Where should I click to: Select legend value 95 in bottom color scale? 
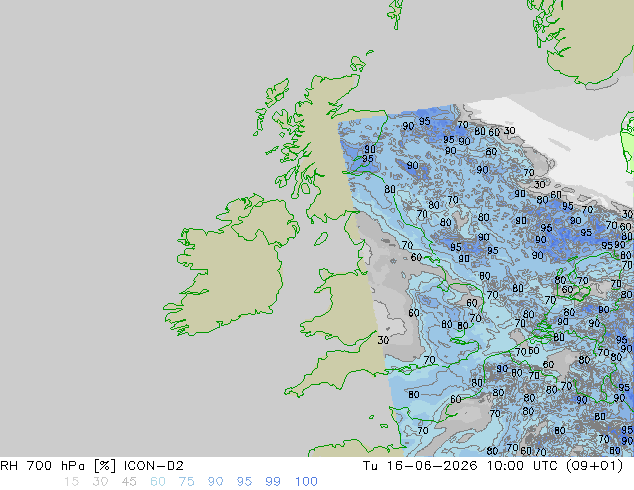[244, 482]
